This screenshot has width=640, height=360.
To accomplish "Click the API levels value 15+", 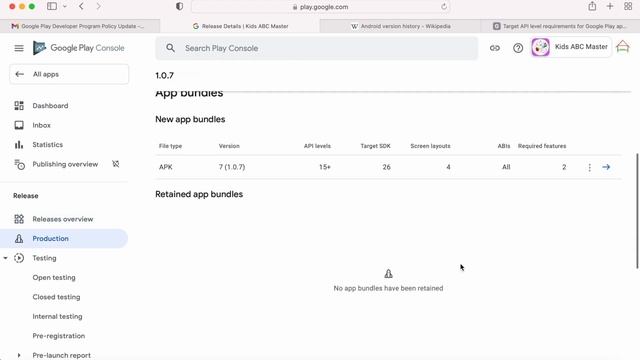I will pyautogui.click(x=325, y=167).
